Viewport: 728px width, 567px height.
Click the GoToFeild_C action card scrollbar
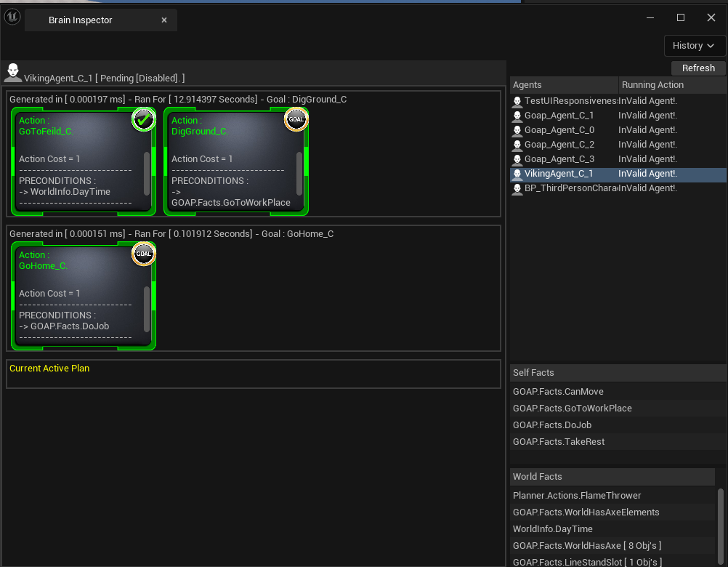tap(147, 173)
